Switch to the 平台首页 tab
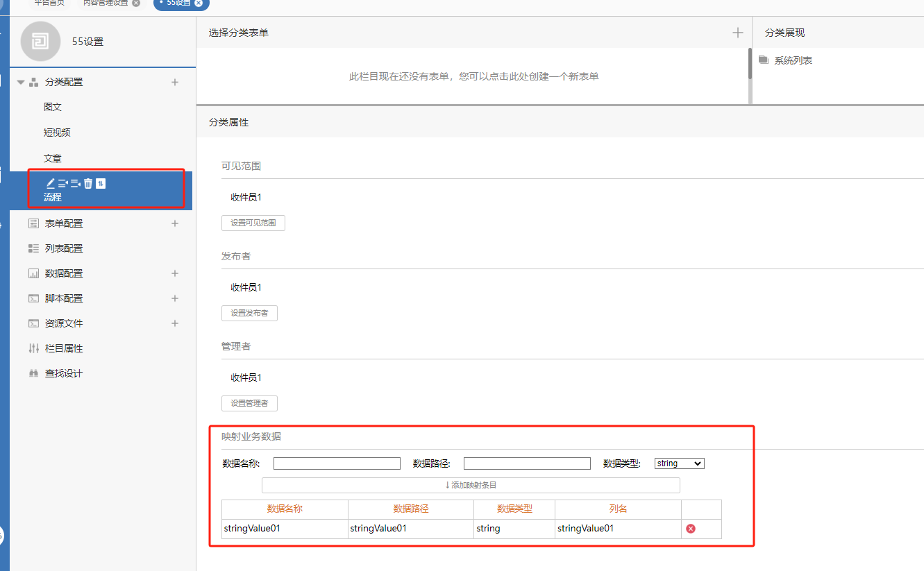Viewport: 924px width, 571px height. coord(49,3)
